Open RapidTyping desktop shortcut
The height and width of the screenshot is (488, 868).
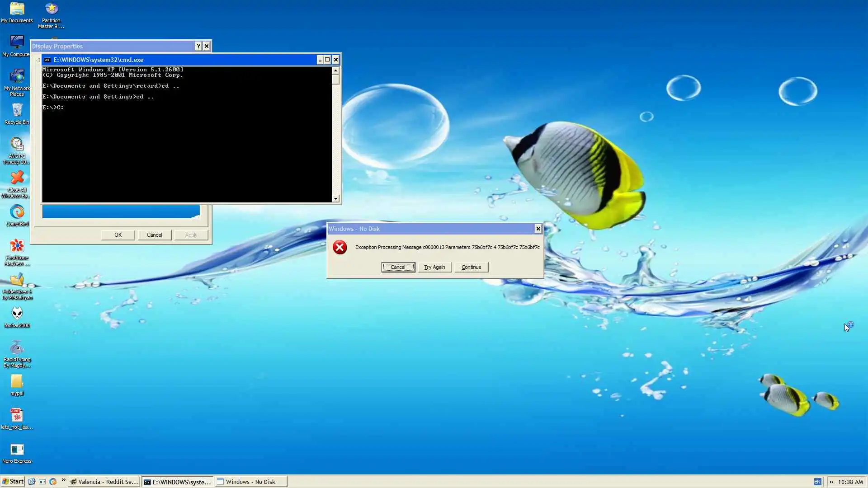(x=17, y=348)
